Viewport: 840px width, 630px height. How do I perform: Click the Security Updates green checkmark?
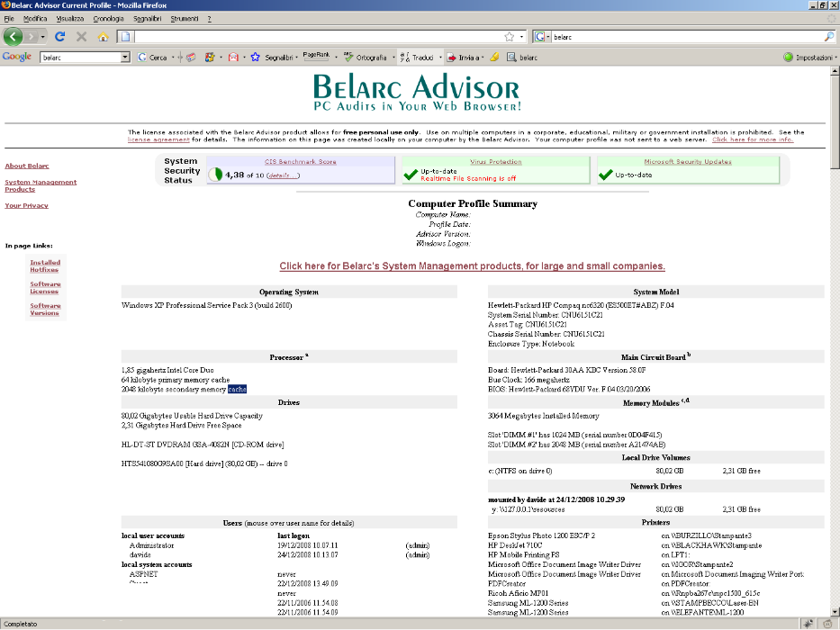[606, 175]
